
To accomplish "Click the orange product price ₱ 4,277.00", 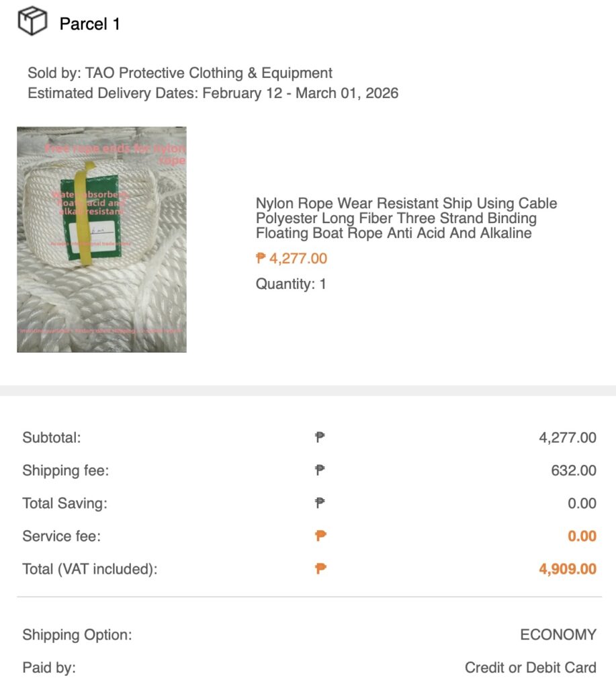I will pyautogui.click(x=292, y=259).
